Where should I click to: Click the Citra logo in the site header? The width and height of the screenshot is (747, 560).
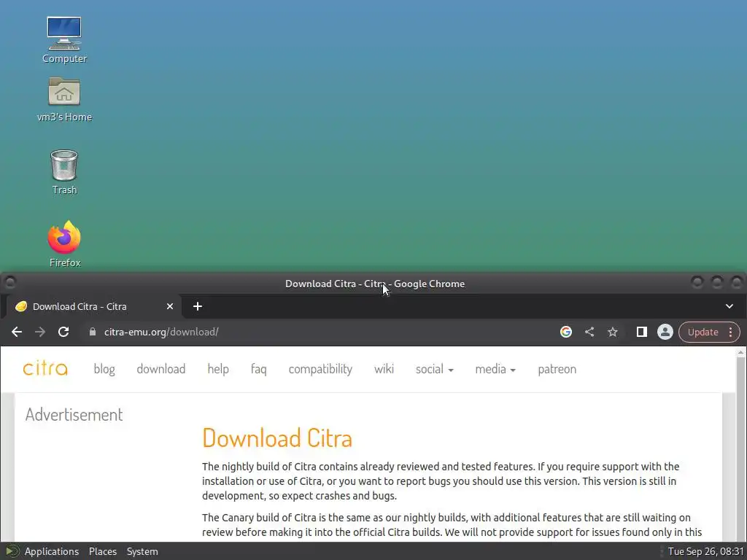point(45,368)
